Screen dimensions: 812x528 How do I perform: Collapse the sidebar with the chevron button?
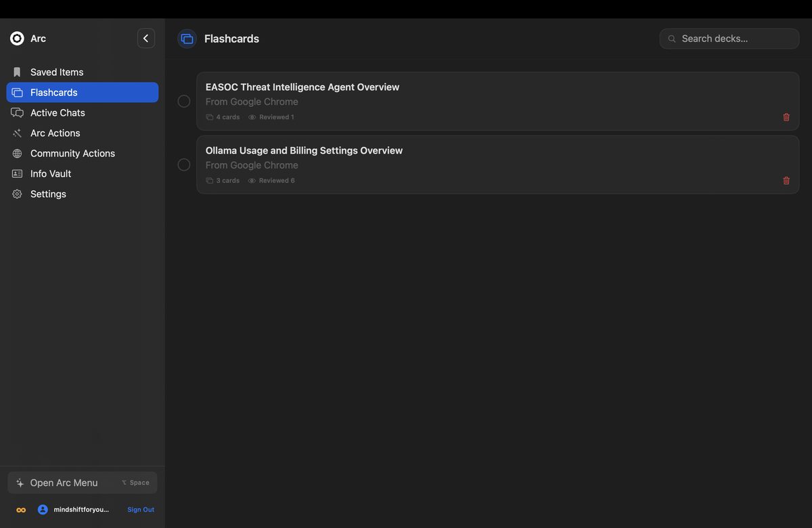click(146, 39)
